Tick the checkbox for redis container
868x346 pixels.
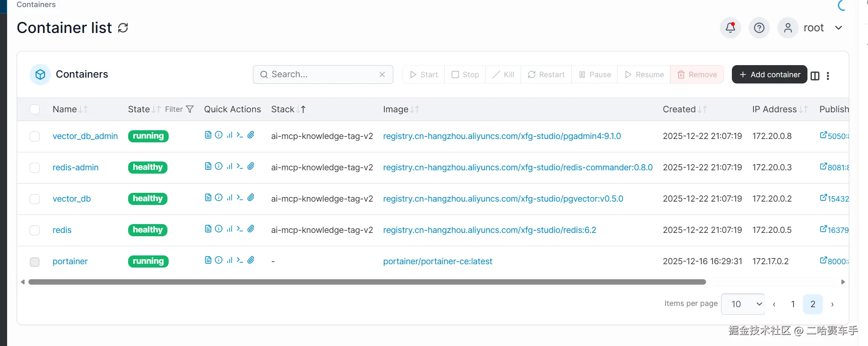[x=35, y=230]
